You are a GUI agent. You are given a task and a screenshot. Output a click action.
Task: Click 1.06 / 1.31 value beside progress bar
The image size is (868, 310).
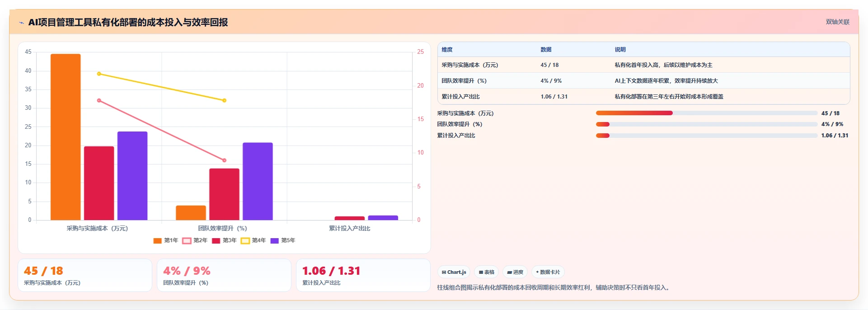(835, 136)
